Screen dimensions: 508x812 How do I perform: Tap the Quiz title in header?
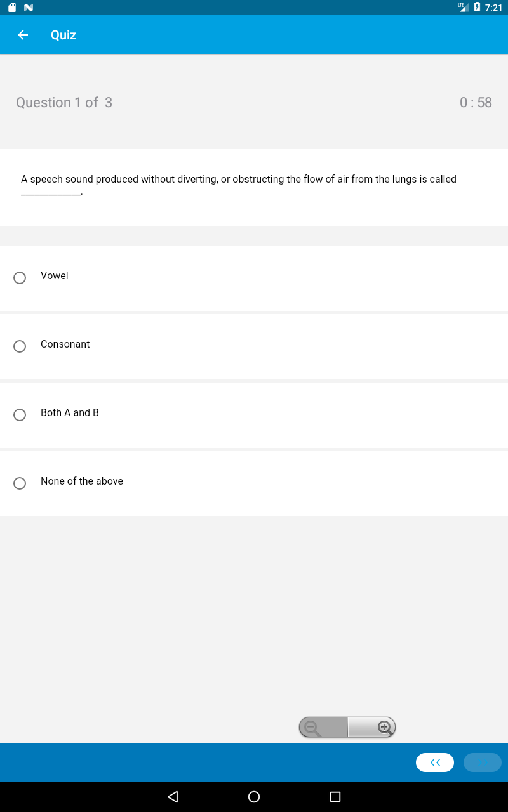[x=63, y=35]
